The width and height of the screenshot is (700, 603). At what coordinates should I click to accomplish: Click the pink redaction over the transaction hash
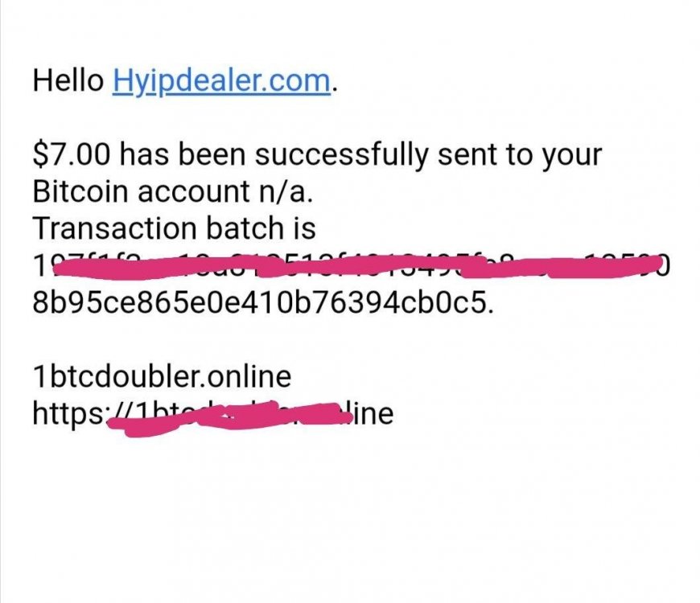(x=358, y=267)
